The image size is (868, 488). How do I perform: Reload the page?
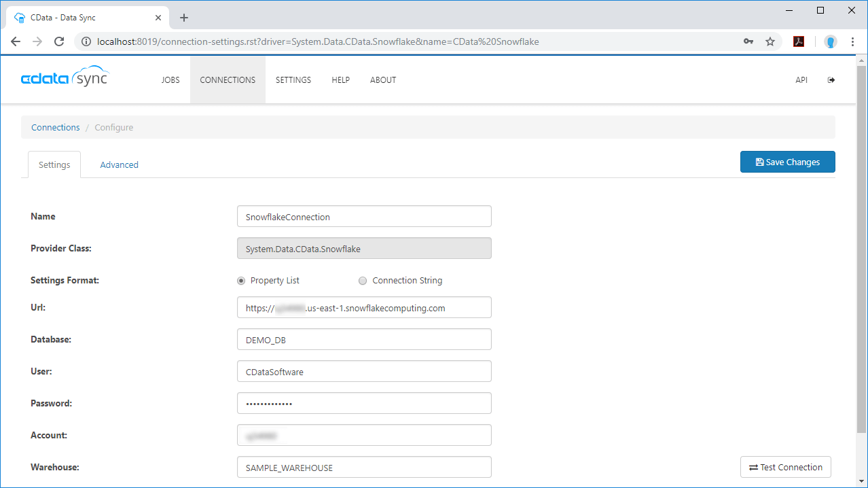(x=59, y=41)
